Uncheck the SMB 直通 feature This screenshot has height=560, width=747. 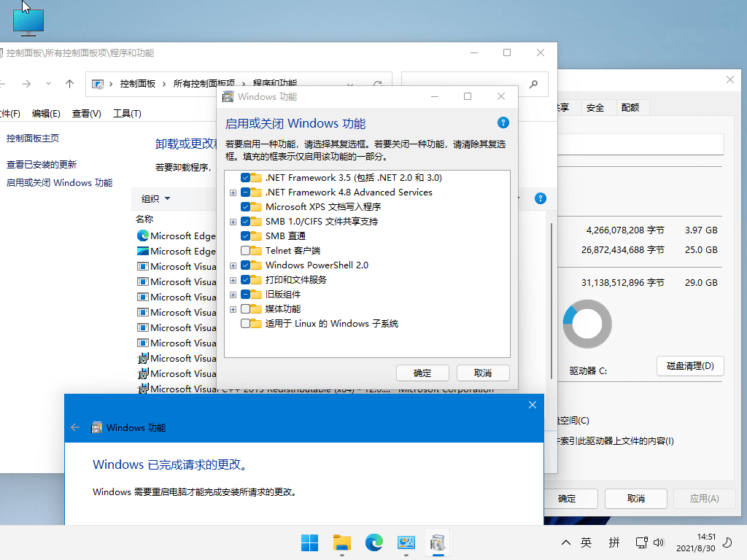coord(245,236)
